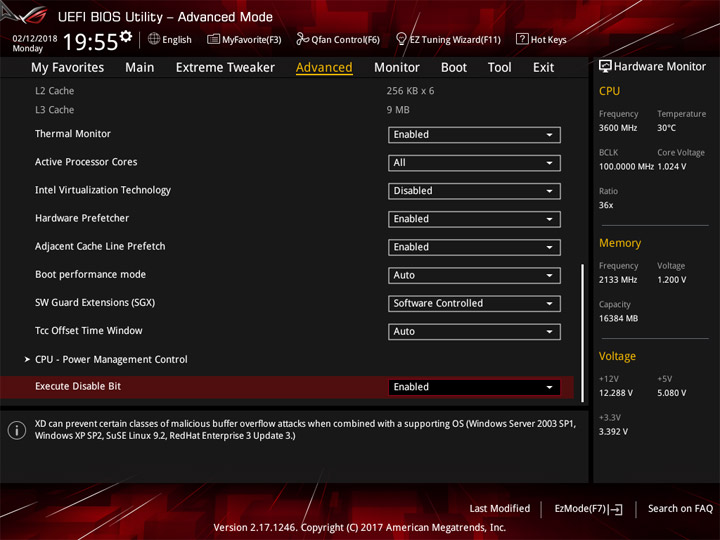Click the 1.024 V core voltage value
720x540 pixels.
[672, 167]
